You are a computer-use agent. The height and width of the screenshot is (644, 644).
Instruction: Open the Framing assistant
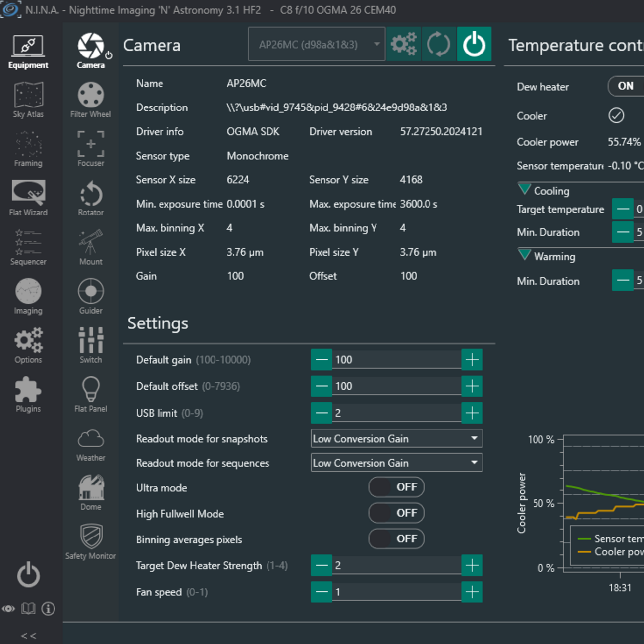coord(28,150)
